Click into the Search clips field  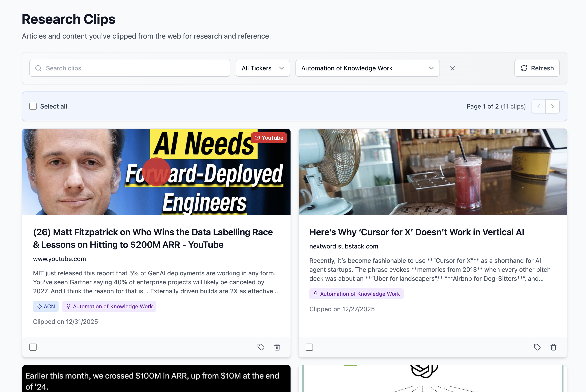[x=130, y=68]
